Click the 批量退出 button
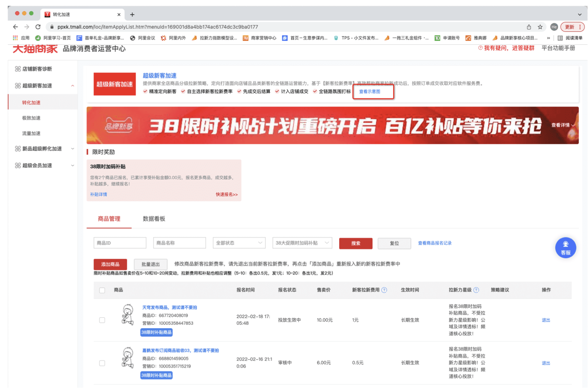The height and width of the screenshot is (389, 588). click(x=150, y=264)
